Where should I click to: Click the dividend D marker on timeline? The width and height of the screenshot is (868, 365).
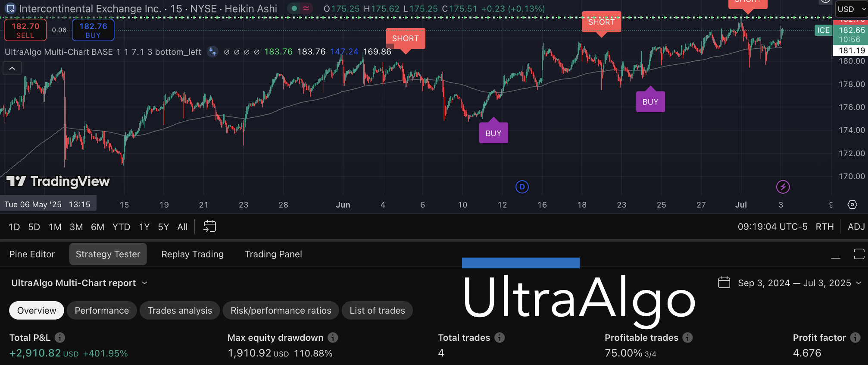(x=522, y=187)
